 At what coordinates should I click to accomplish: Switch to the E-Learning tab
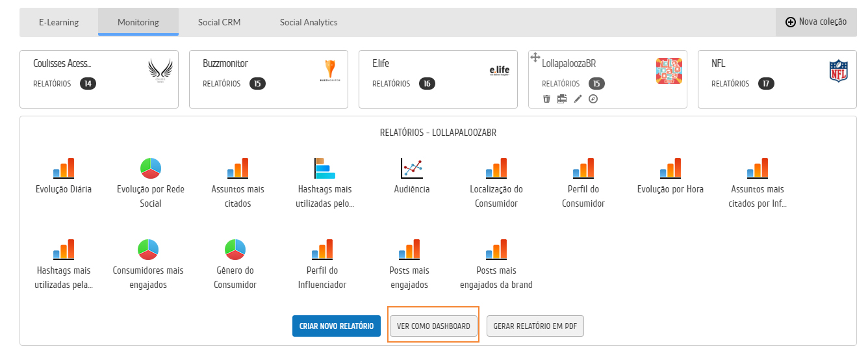pyautogui.click(x=59, y=22)
